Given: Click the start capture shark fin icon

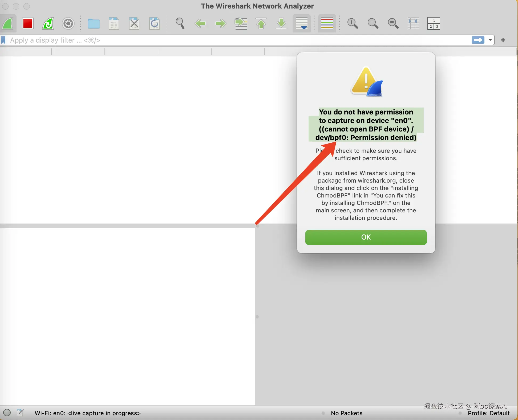Looking at the screenshot, I should click(8, 24).
